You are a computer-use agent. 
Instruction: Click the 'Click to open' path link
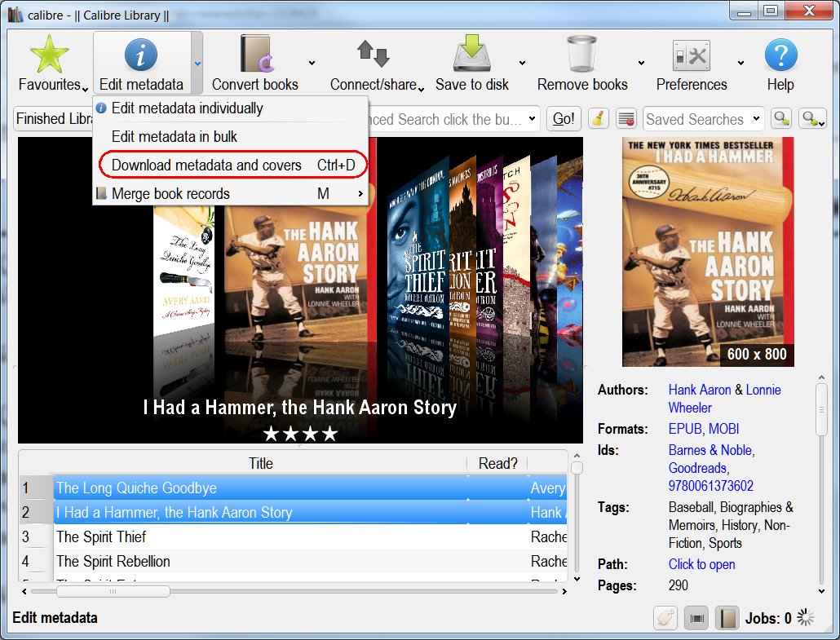point(702,564)
